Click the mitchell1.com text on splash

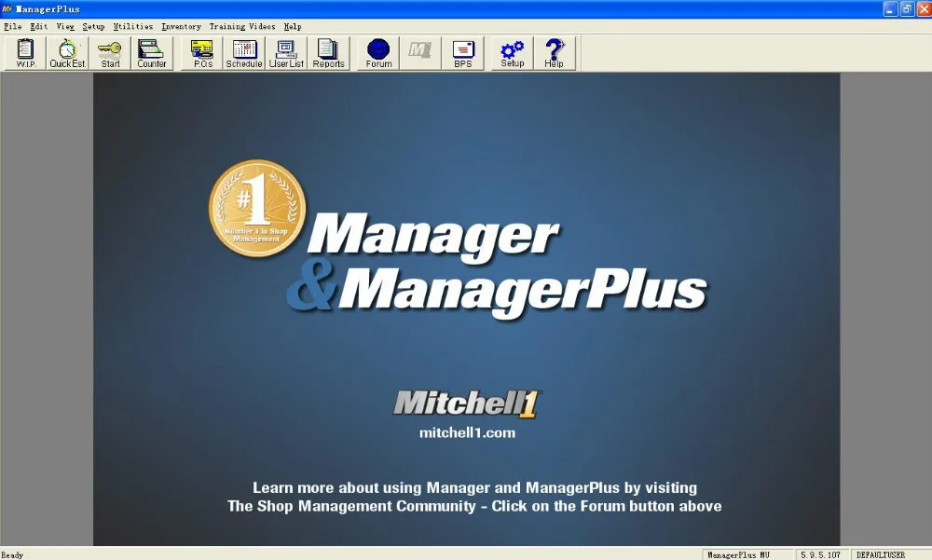pos(467,432)
